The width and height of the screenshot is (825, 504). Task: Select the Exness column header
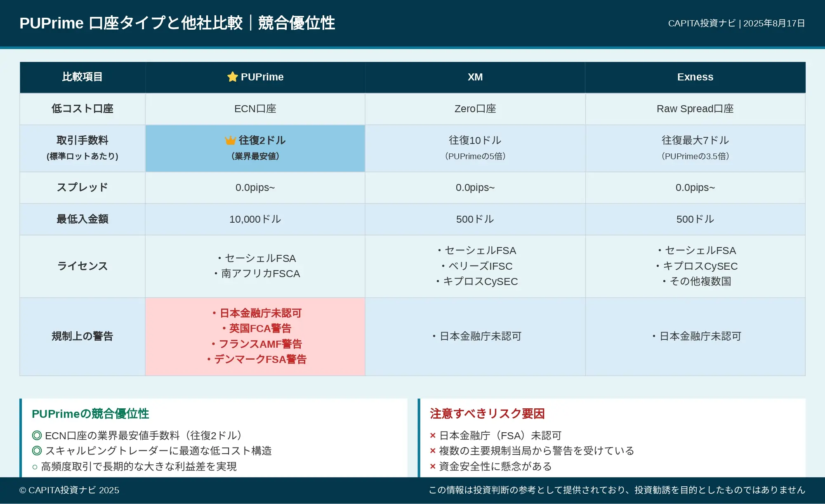pos(695,77)
